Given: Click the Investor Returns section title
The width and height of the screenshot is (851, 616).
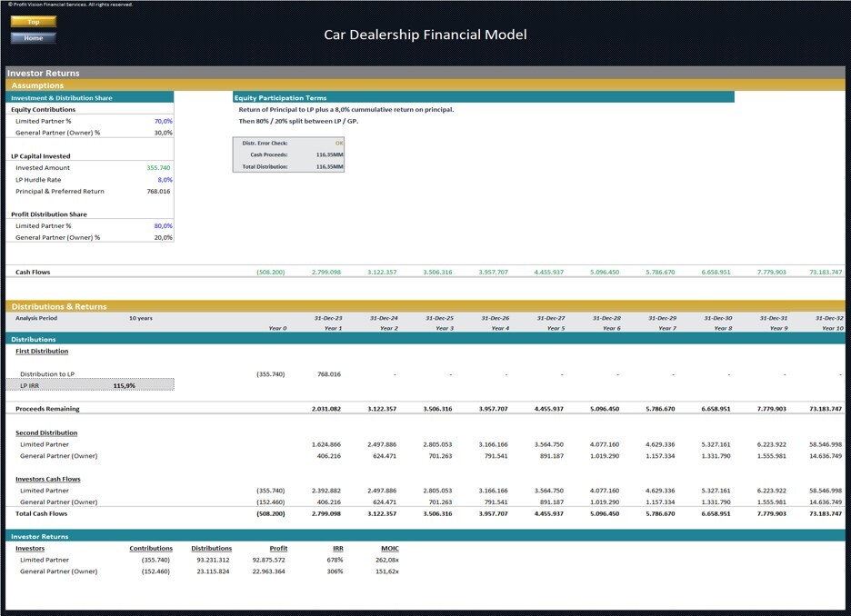Looking at the screenshot, I should pos(44,74).
